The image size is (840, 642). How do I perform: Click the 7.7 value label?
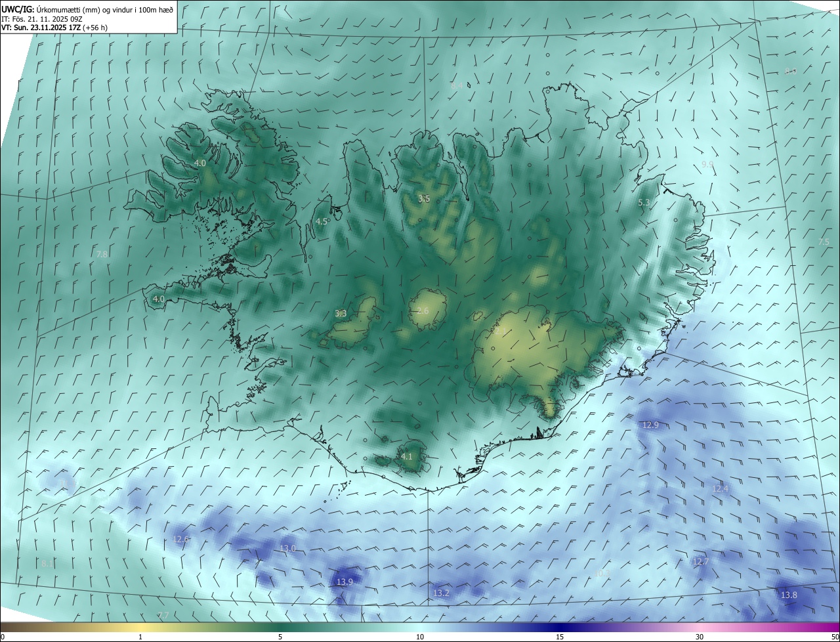click(x=163, y=614)
